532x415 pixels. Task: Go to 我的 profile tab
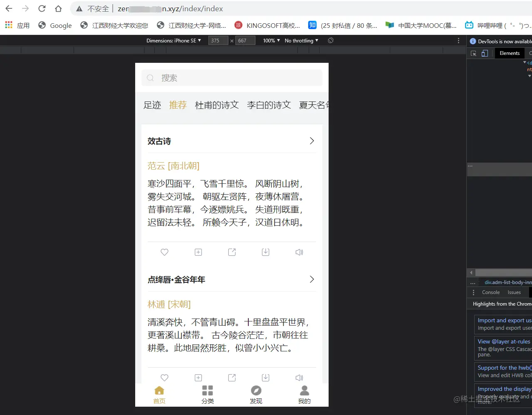click(304, 395)
